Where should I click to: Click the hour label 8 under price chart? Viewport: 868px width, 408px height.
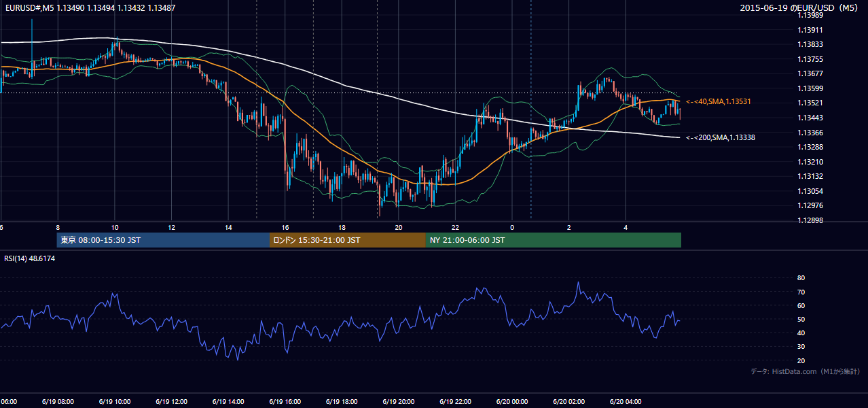point(58,228)
